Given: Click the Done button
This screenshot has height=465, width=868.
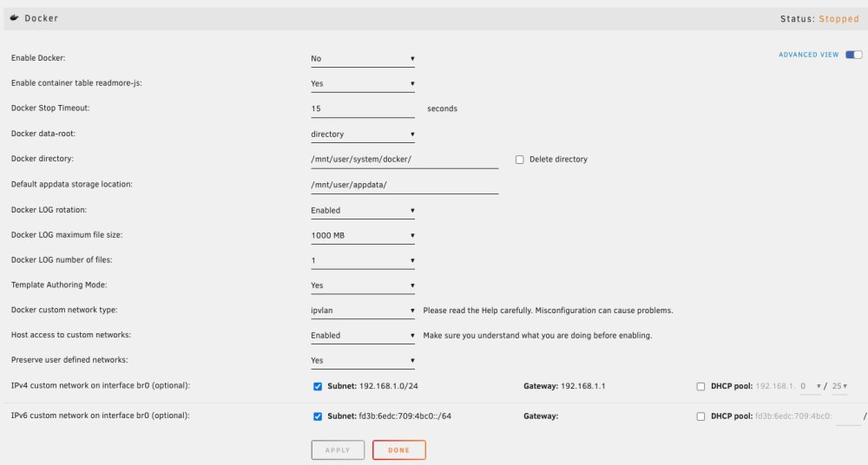Looking at the screenshot, I should click(399, 450).
